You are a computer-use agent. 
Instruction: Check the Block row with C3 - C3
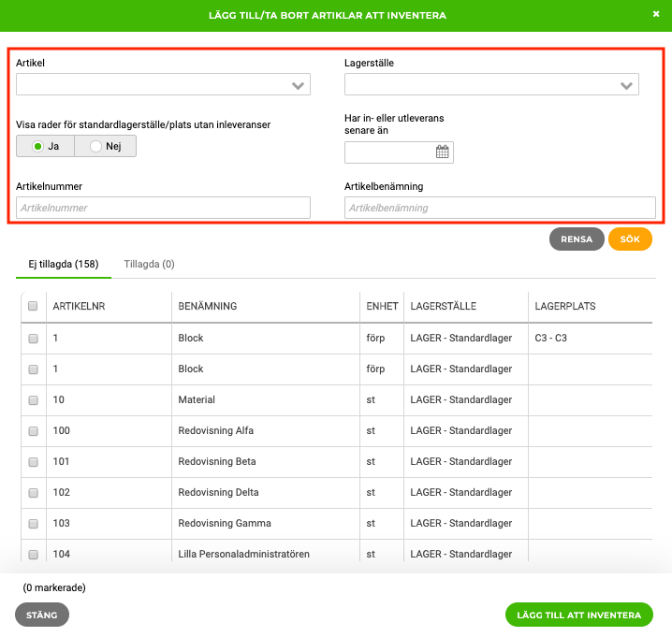pos(33,339)
